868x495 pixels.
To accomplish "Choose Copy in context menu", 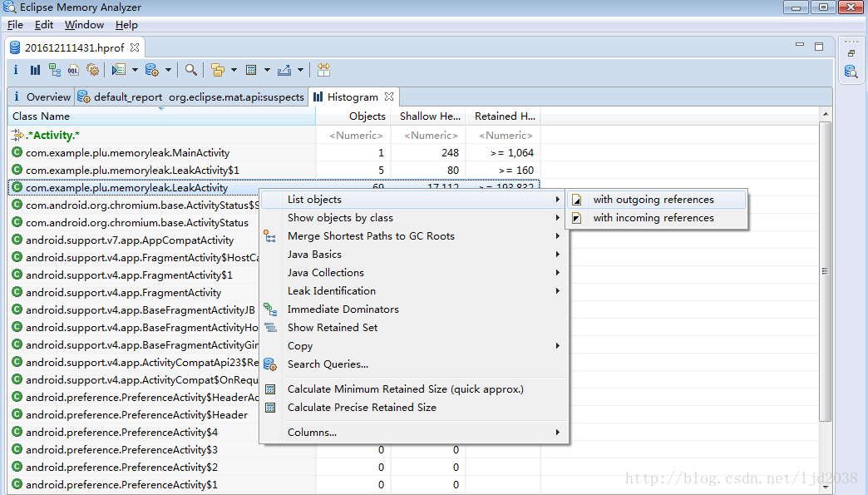I will click(x=414, y=345).
